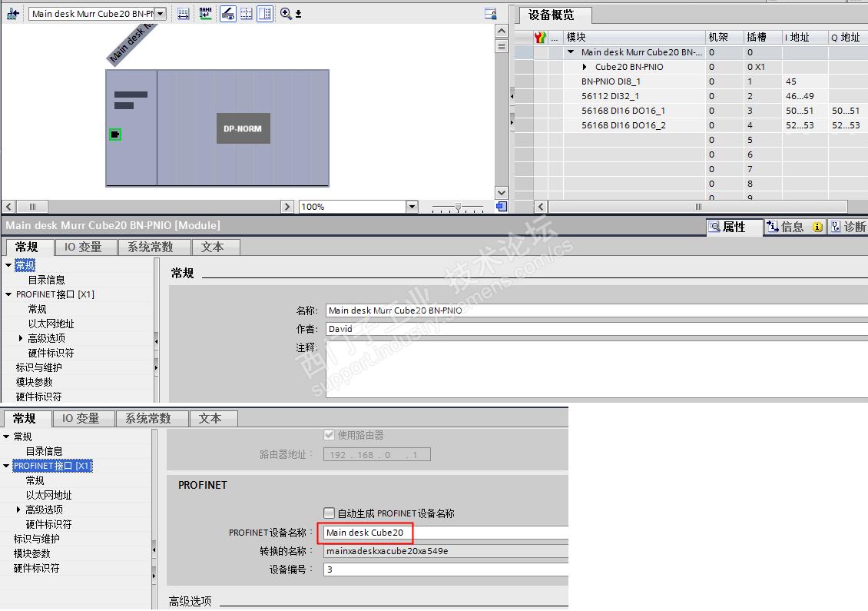This screenshot has width=868, height=611.
Task: Click device overview scroll left arrow
Action: tap(541, 207)
